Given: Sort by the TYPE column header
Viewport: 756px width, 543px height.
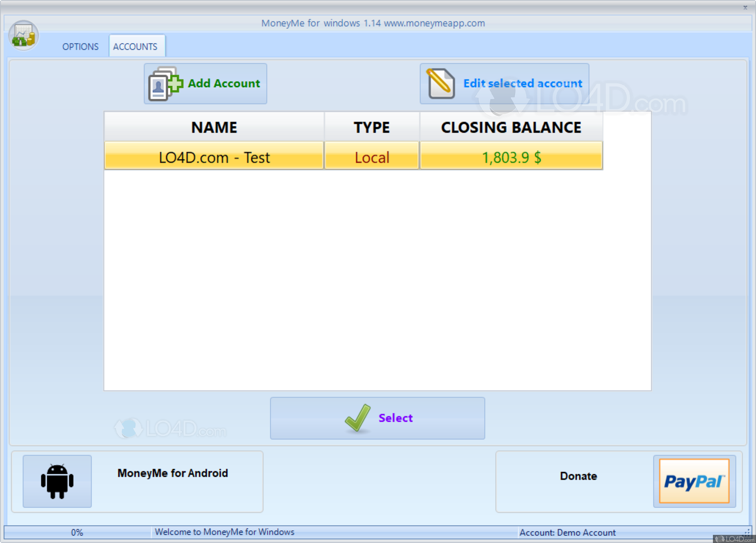Looking at the screenshot, I should [372, 127].
